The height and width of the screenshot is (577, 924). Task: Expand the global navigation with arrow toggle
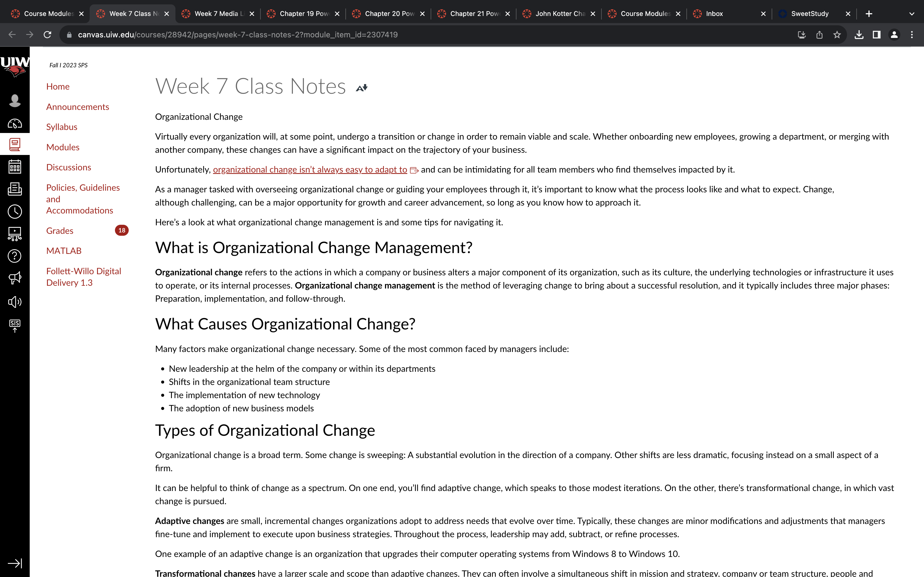click(15, 563)
